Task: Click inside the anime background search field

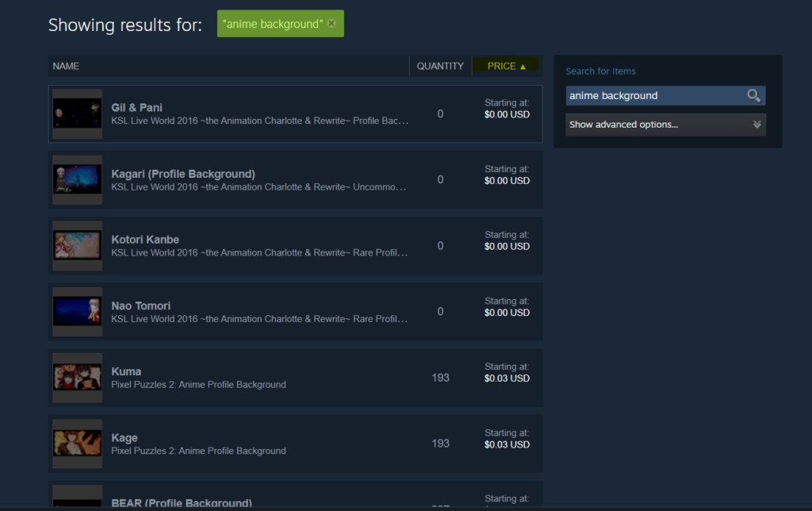Action: pyautogui.click(x=650, y=95)
